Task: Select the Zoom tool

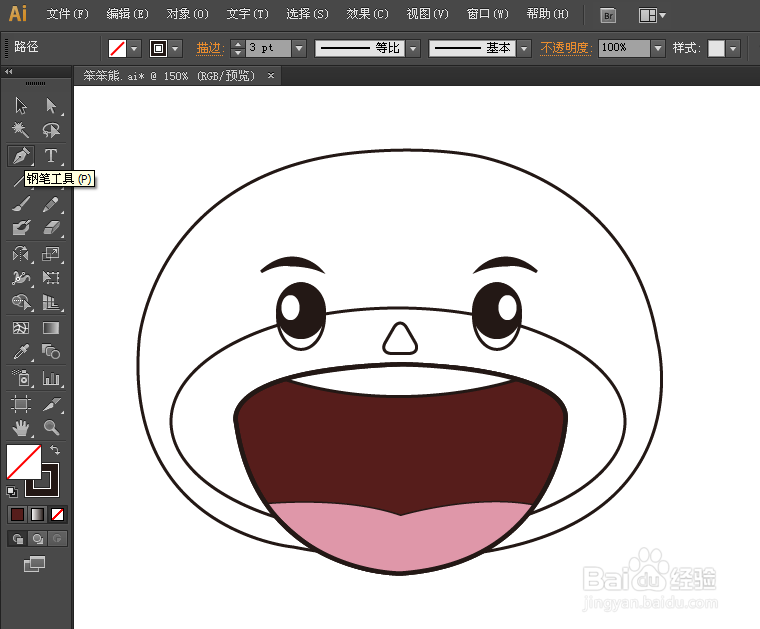Action: click(51, 428)
